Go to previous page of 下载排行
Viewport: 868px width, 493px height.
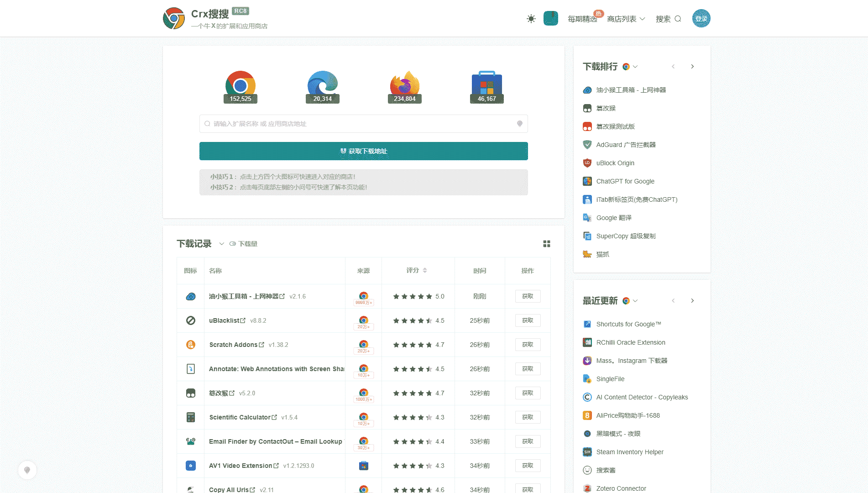point(673,67)
